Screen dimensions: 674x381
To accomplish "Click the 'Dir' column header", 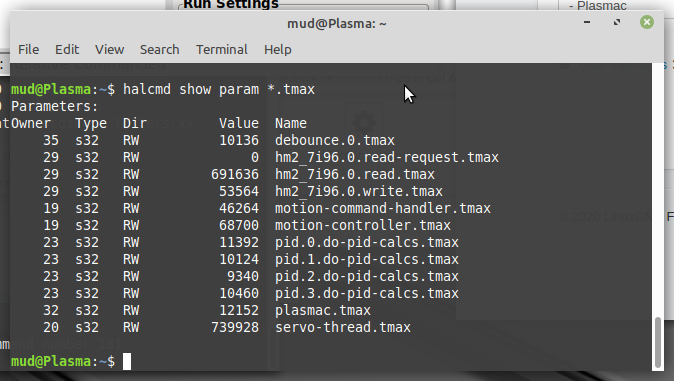I will click(135, 124).
